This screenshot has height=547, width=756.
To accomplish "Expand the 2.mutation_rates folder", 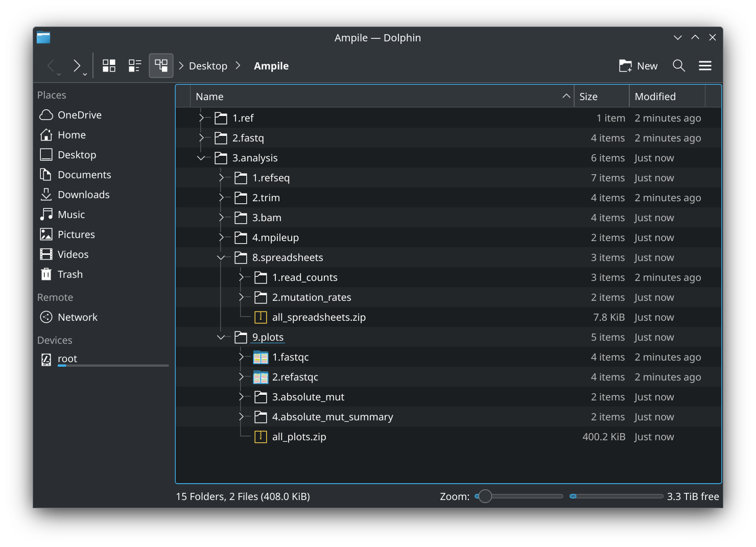I will (x=241, y=297).
